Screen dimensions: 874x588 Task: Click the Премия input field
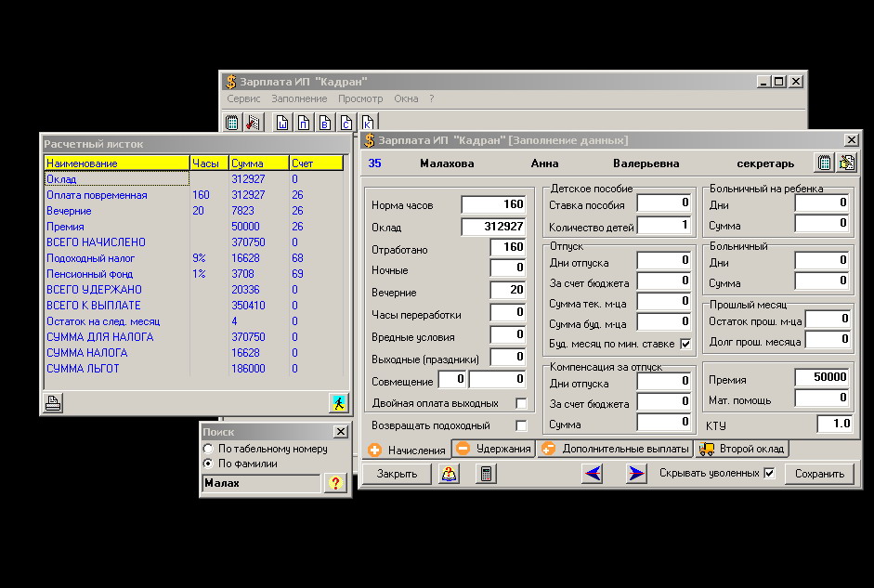[x=822, y=377]
